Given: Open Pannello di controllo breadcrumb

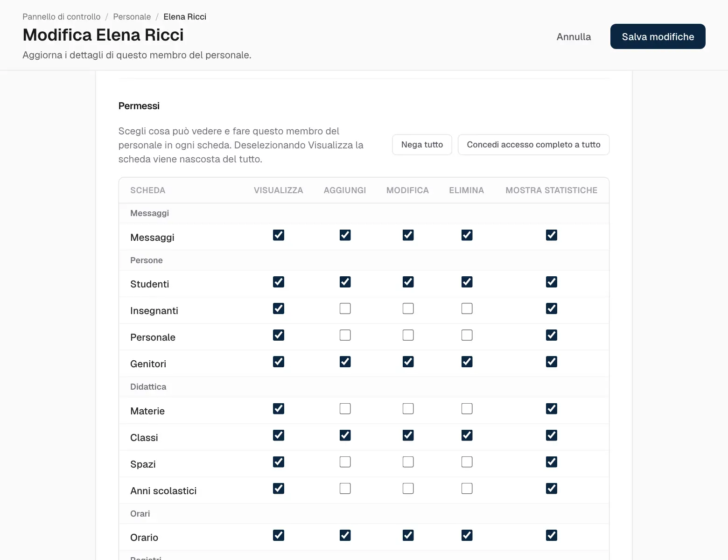Looking at the screenshot, I should [62, 17].
